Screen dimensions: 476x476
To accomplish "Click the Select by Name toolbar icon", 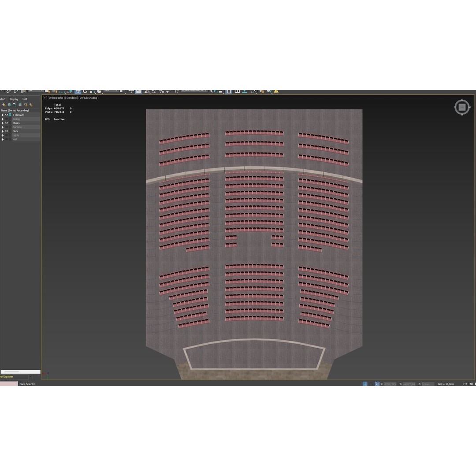I will (x=55, y=91).
